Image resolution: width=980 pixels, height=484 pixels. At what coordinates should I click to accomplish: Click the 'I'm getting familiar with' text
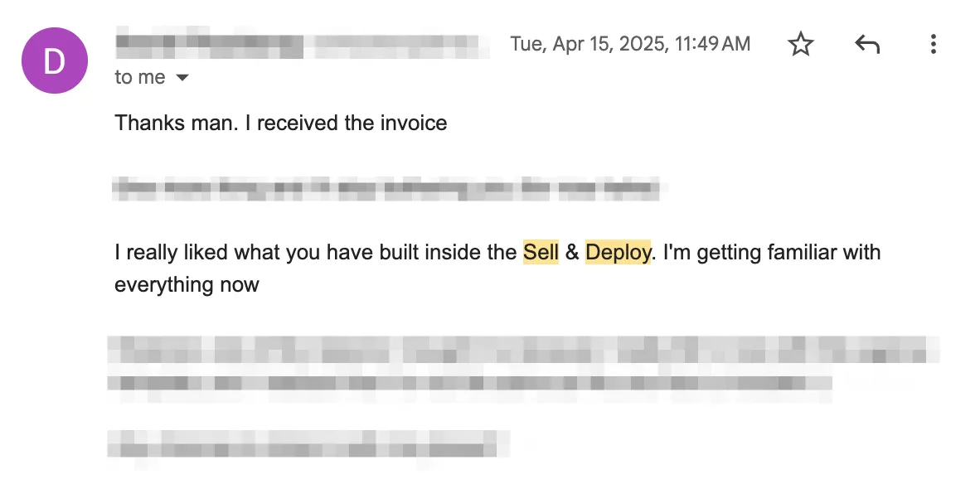point(772,252)
